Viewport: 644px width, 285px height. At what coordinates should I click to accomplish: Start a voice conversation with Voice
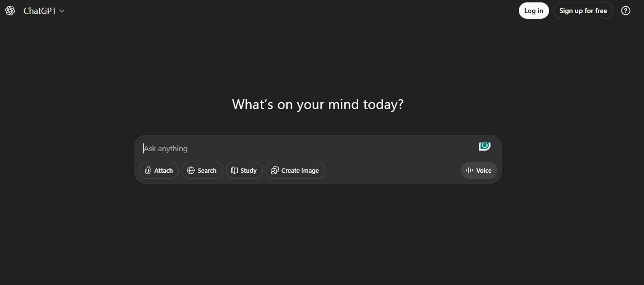479,170
